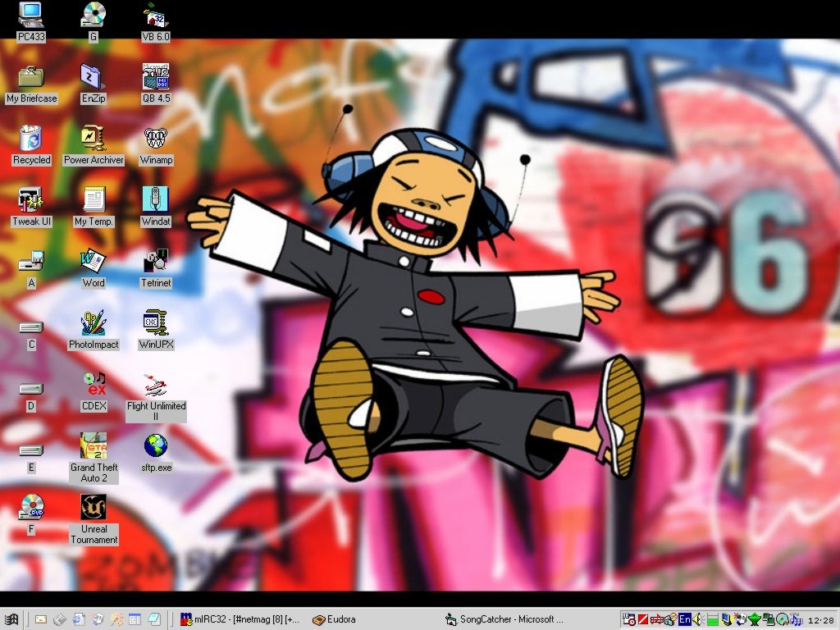
Task: Select the WinUPX desktop icon
Action: (156, 323)
